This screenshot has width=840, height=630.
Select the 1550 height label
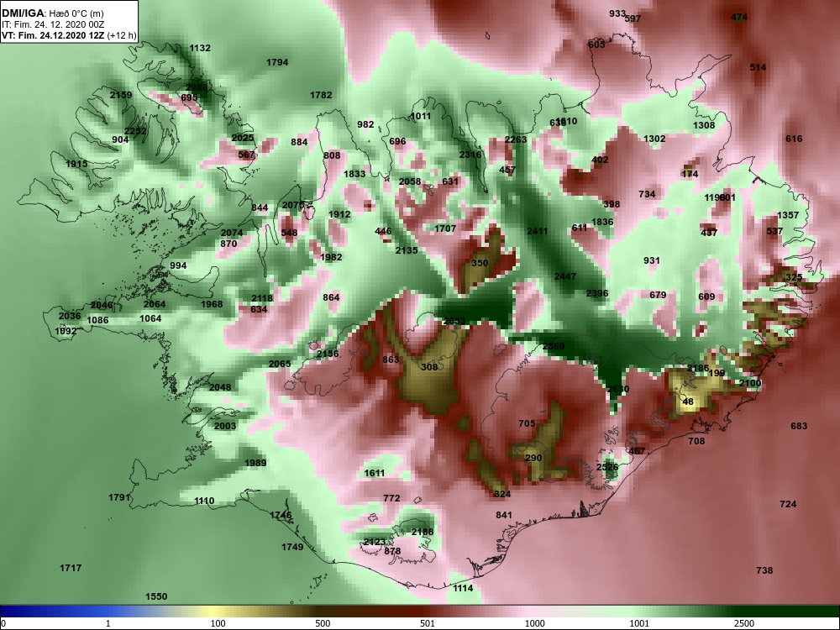[156, 596]
